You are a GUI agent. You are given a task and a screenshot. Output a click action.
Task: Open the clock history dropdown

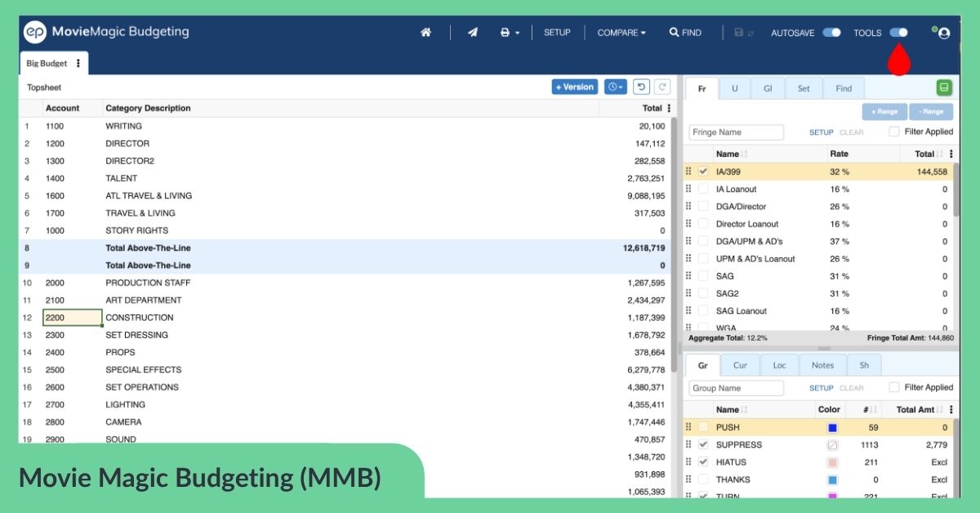coord(615,87)
